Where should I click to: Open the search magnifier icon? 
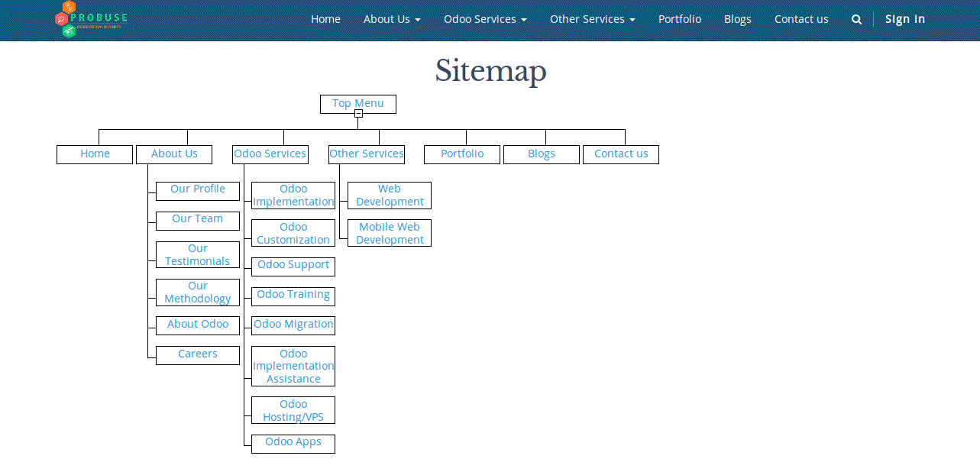pyautogui.click(x=856, y=20)
